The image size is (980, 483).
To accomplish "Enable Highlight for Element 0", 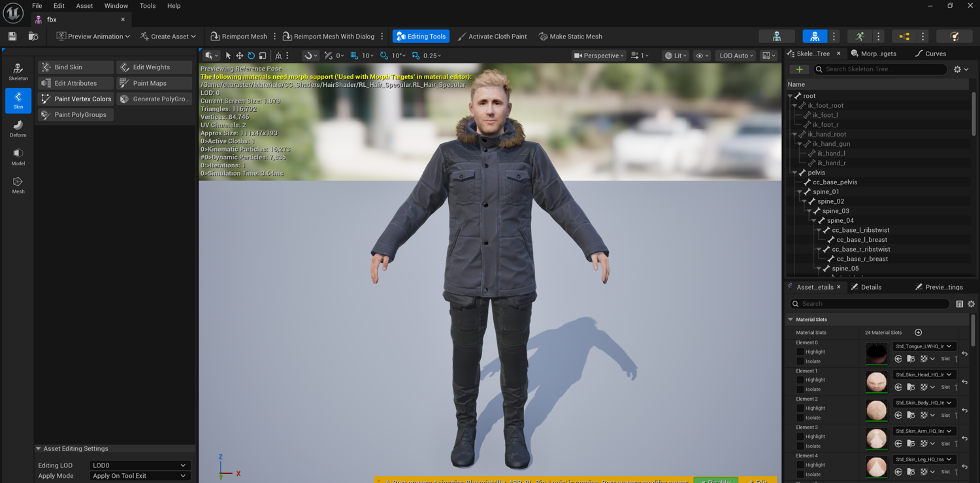I will pyautogui.click(x=800, y=352).
